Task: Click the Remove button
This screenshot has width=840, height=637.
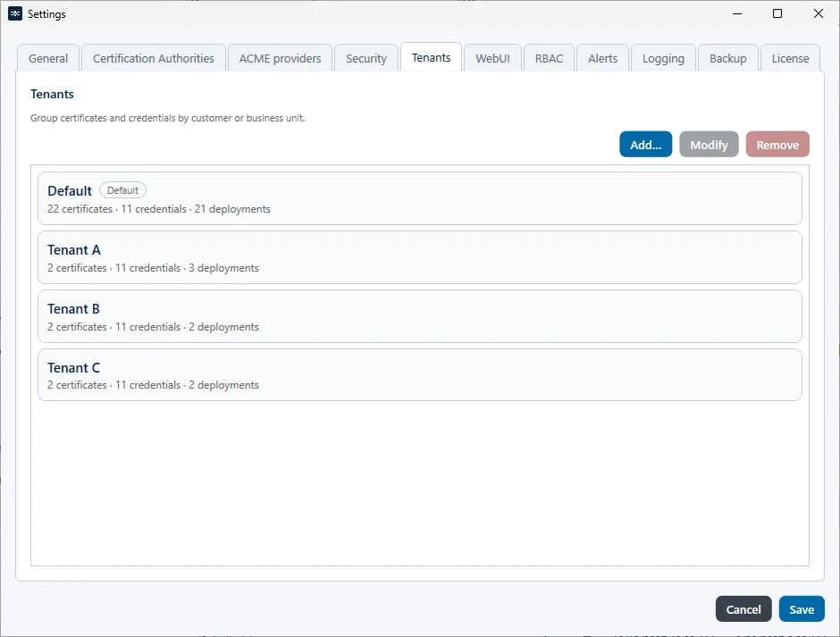Action: (777, 145)
